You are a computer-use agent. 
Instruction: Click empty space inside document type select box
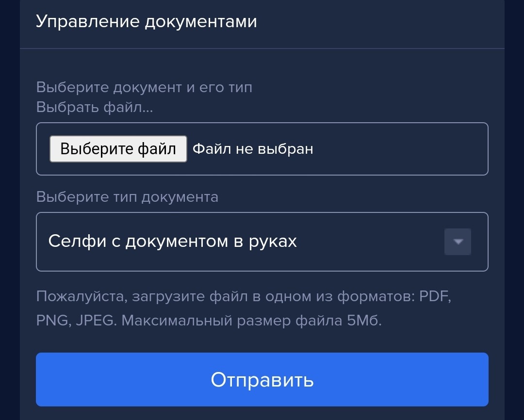[368, 242]
